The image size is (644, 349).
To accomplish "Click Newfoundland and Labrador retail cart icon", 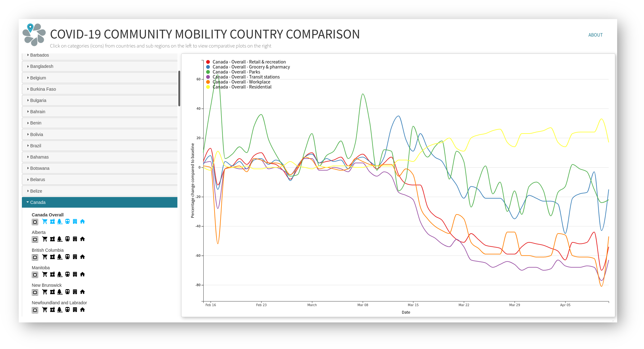I will [x=45, y=310].
